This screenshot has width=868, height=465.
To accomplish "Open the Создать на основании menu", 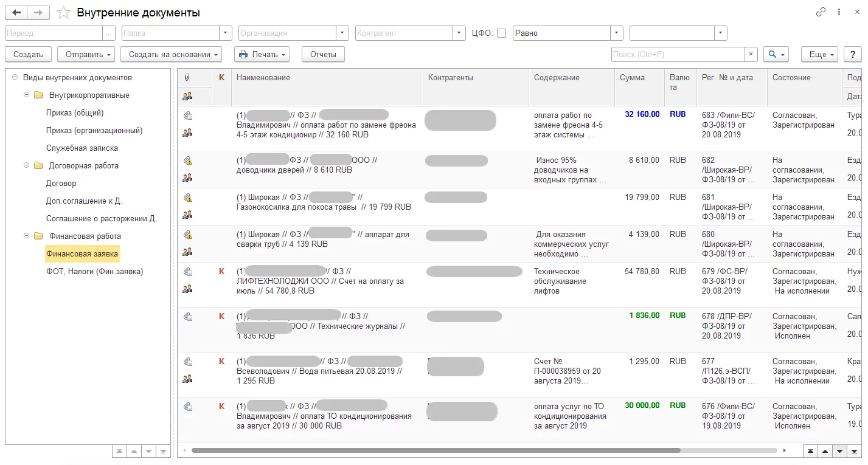I will coord(171,54).
